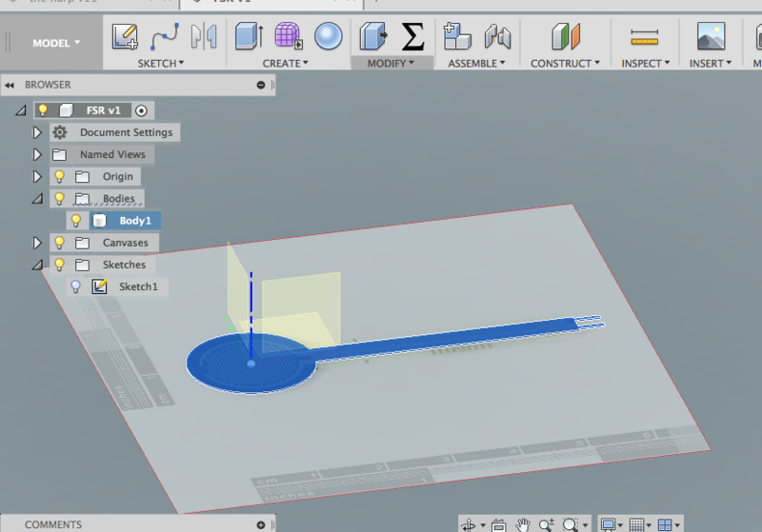Open Display Settings monitor icon
Image resolution: width=762 pixels, height=532 pixels.
tap(608, 524)
